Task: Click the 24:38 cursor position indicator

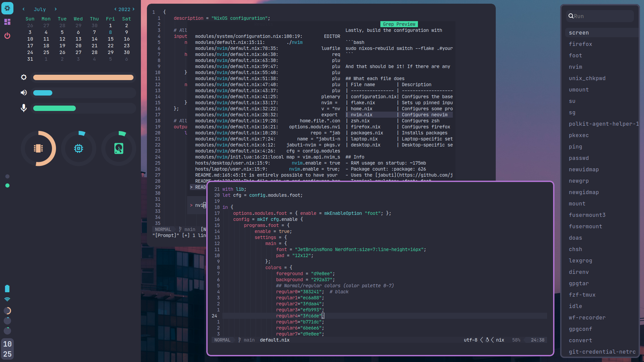Action: (x=538, y=340)
